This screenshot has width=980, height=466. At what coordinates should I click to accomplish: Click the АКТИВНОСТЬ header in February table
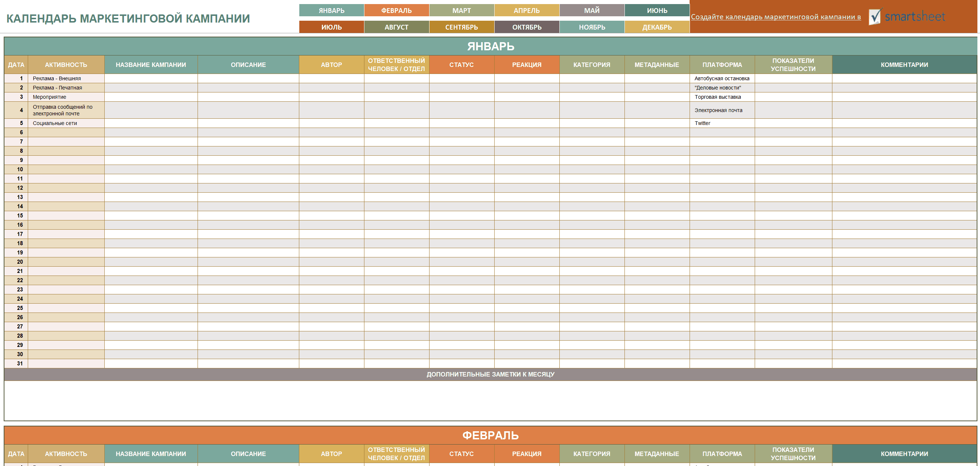click(66, 454)
